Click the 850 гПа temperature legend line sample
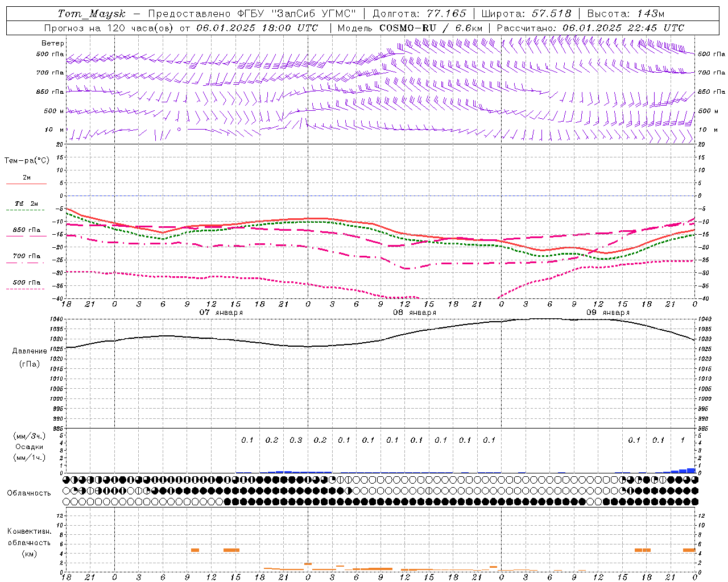The width and height of the screenshot is (728, 582). pyautogui.click(x=26, y=236)
